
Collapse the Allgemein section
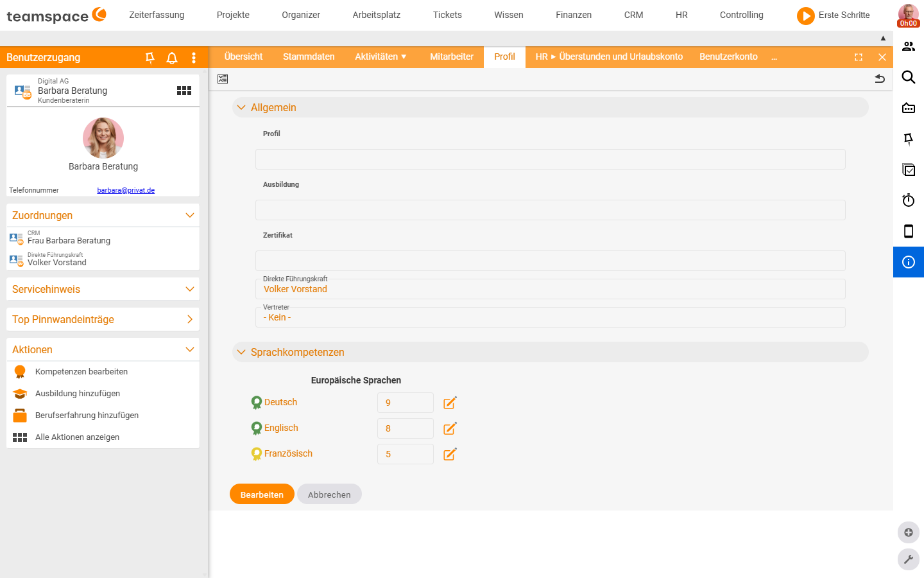click(x=241, y=107)
